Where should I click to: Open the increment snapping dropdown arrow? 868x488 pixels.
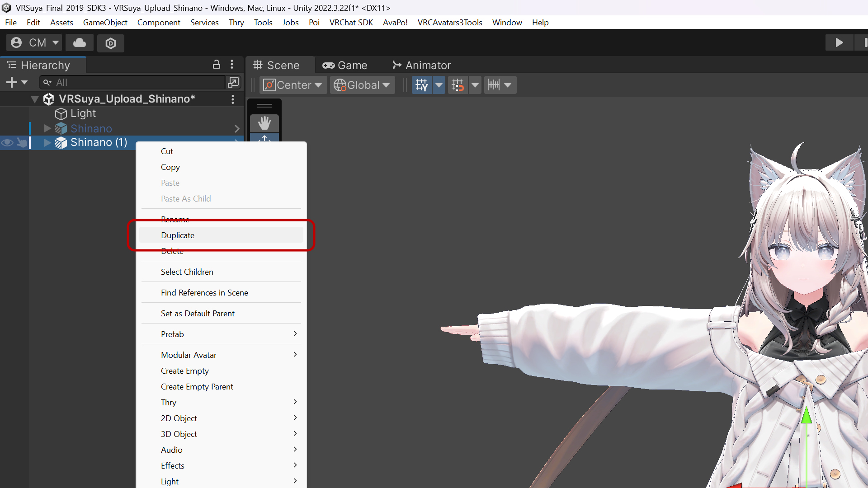tap(508, 85)
